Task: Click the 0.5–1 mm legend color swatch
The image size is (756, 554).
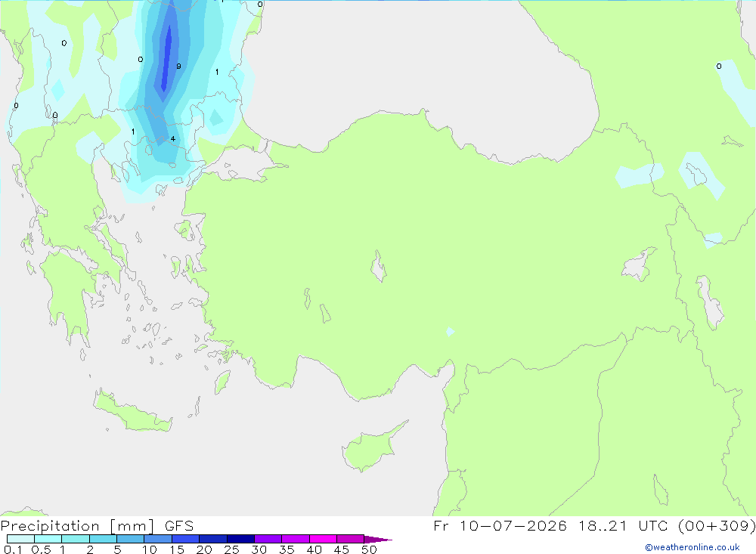Action: 48,539
